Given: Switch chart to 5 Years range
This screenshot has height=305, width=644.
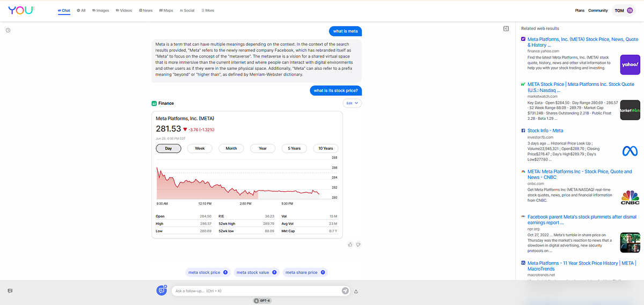Looking at the screenshot, I should 294,148.
